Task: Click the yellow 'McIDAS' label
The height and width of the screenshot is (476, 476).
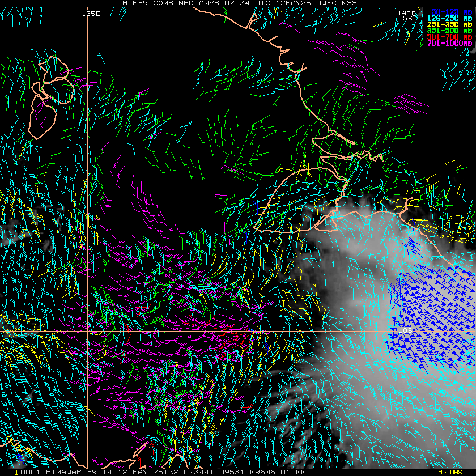Action: point(450,472)
